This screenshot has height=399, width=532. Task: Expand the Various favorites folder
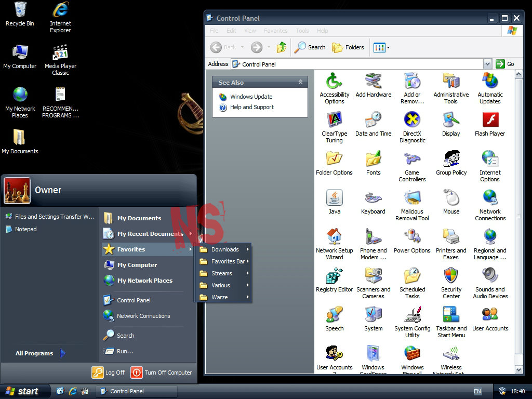[x=224, y=285]
